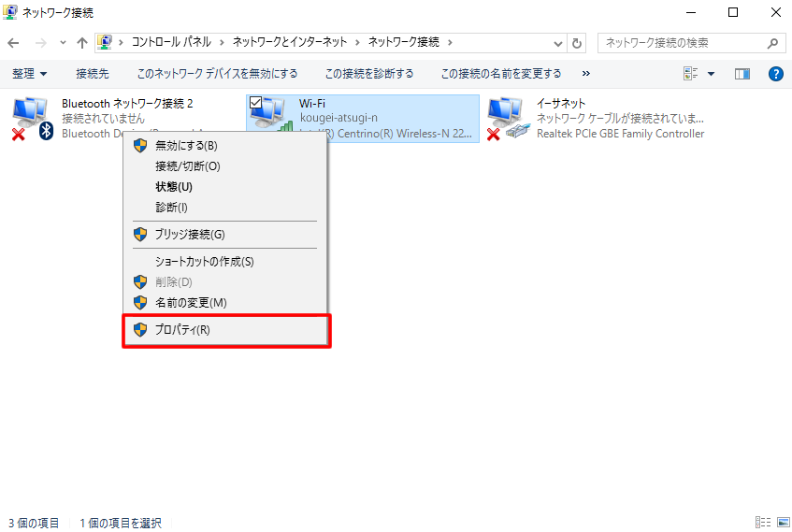Select the イーサネット adapter icon

pyautogui.click(x=509, y=119)
